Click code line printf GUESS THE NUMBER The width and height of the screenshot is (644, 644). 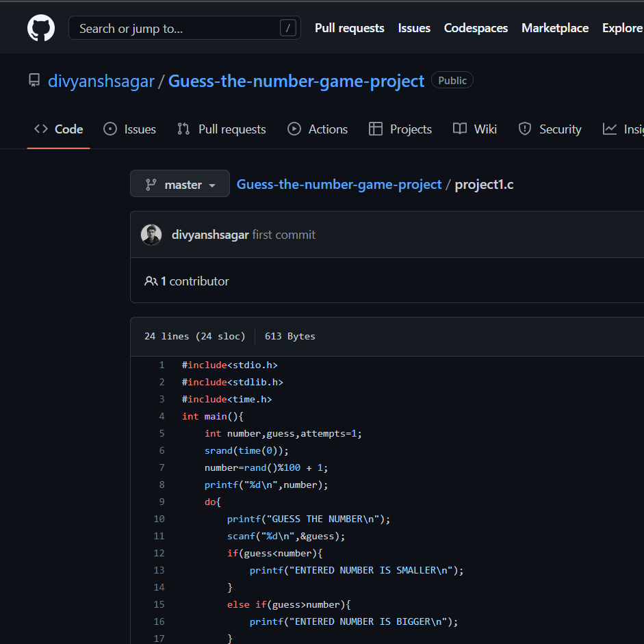309,519
